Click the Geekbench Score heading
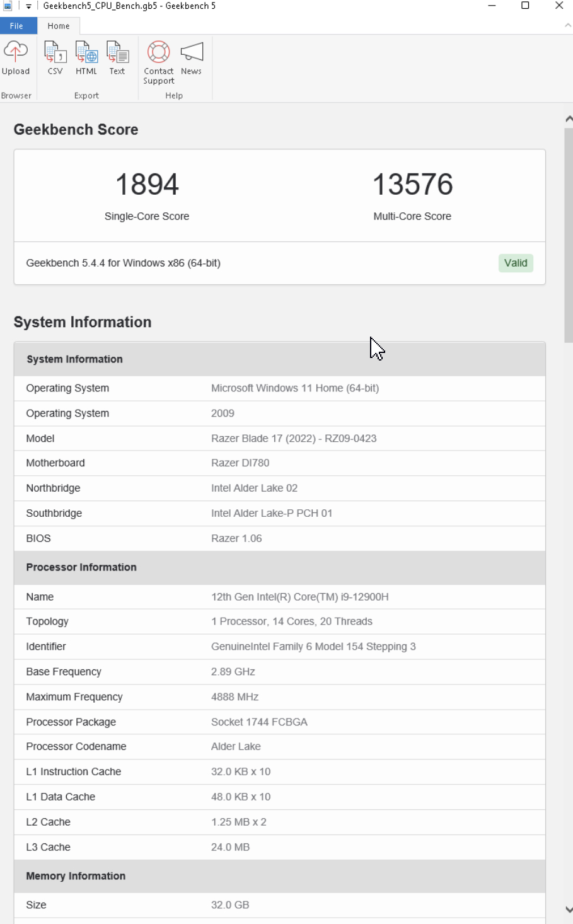 pyautogui.click(x=76, y=130)
